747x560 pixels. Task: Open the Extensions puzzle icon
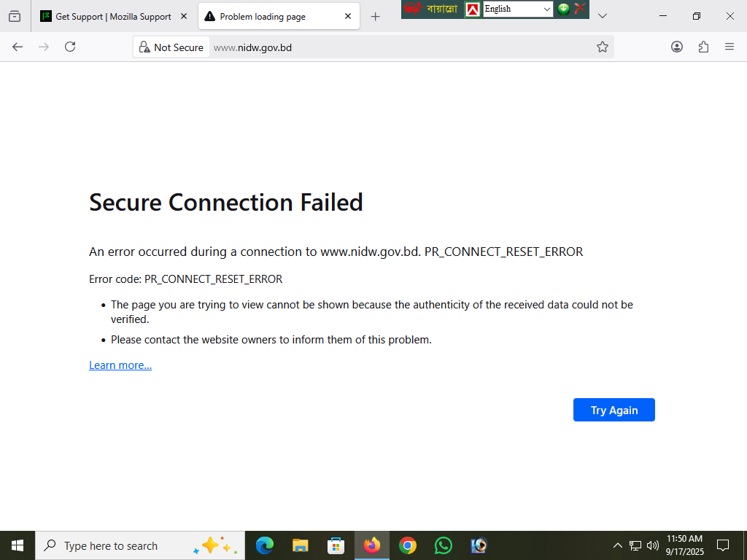[703, 47]
